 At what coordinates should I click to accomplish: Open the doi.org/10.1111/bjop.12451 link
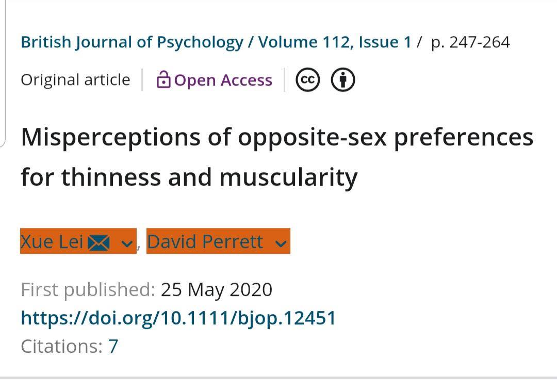coord(178,318)
